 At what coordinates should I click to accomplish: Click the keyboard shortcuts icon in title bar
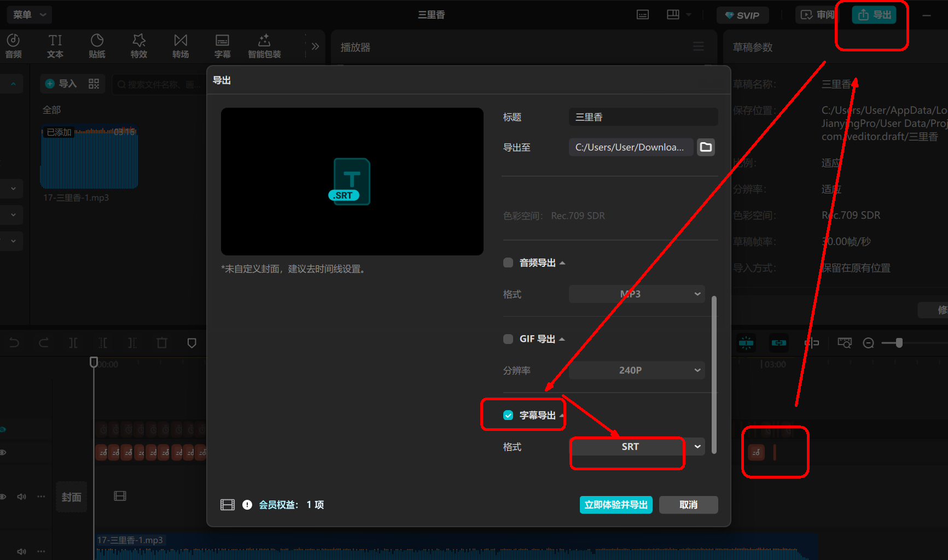click(643, 15)
